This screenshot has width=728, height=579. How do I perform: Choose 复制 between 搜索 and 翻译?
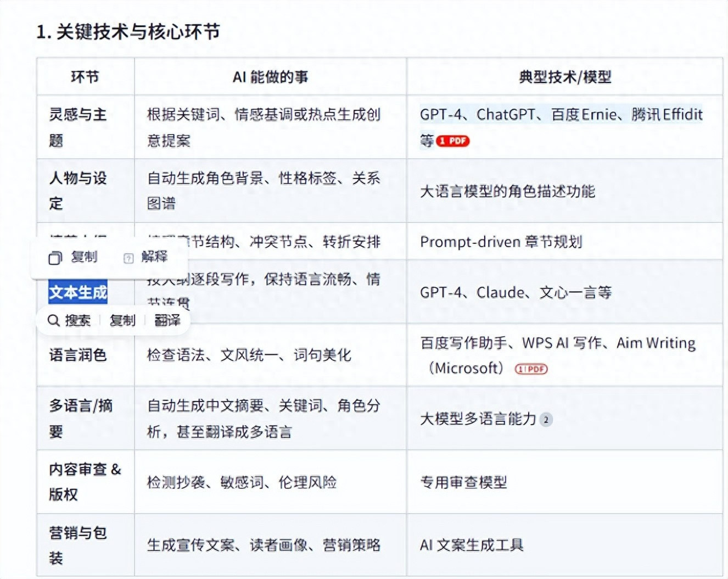(x=122, y=320)
